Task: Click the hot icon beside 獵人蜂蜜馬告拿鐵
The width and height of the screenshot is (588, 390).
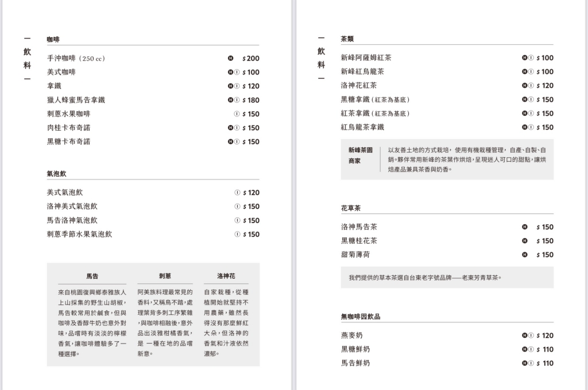Action: (x=231, y=100)
